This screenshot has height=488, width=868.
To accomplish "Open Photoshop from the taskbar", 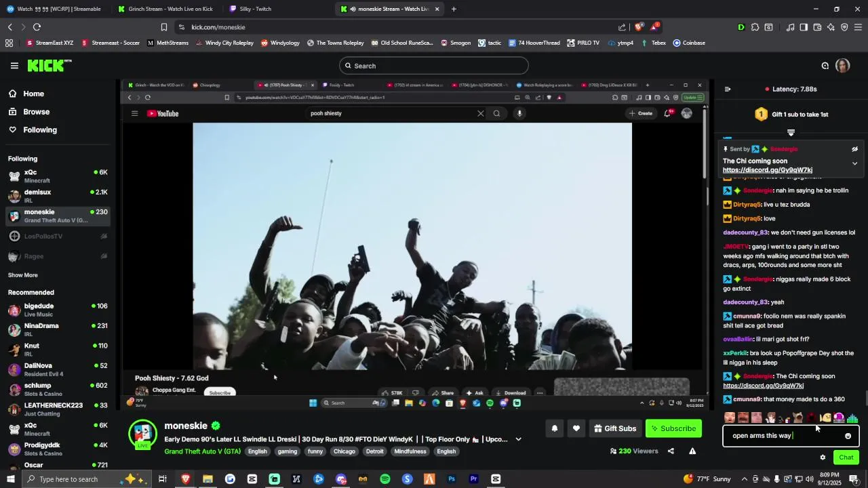I will (x=452, y=479).
